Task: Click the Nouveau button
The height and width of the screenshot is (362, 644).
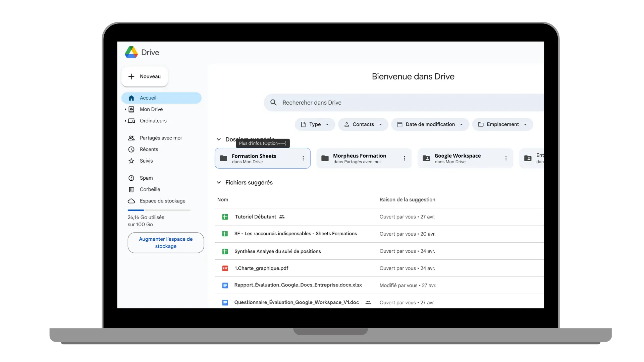Action: [x=145, y=76]
